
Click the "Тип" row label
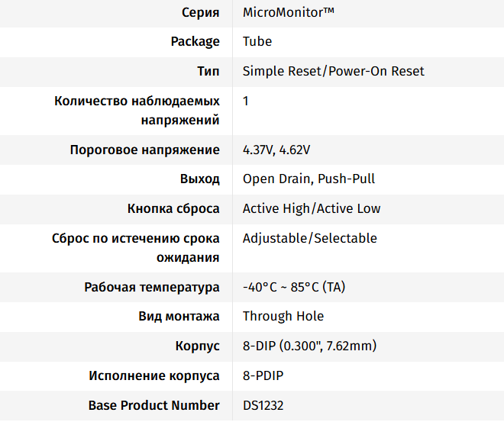[x=208, y=71]
